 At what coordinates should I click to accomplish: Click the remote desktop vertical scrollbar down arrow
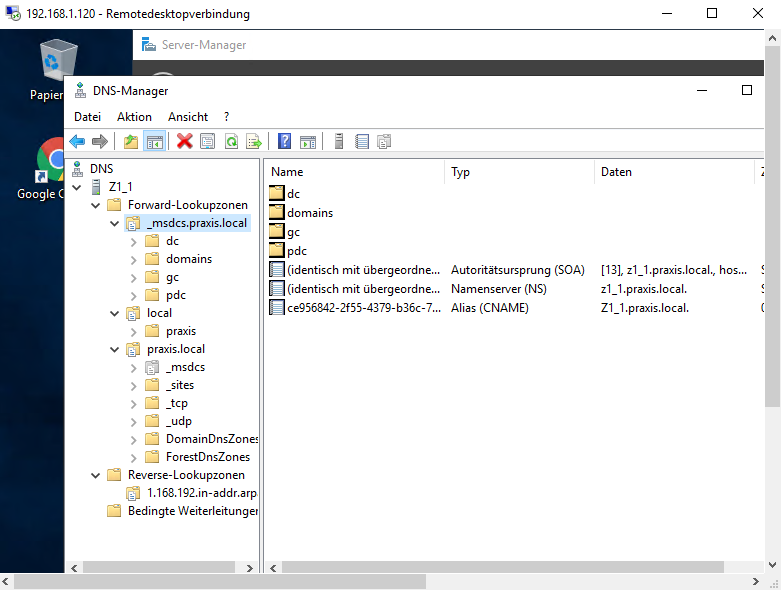773,565
